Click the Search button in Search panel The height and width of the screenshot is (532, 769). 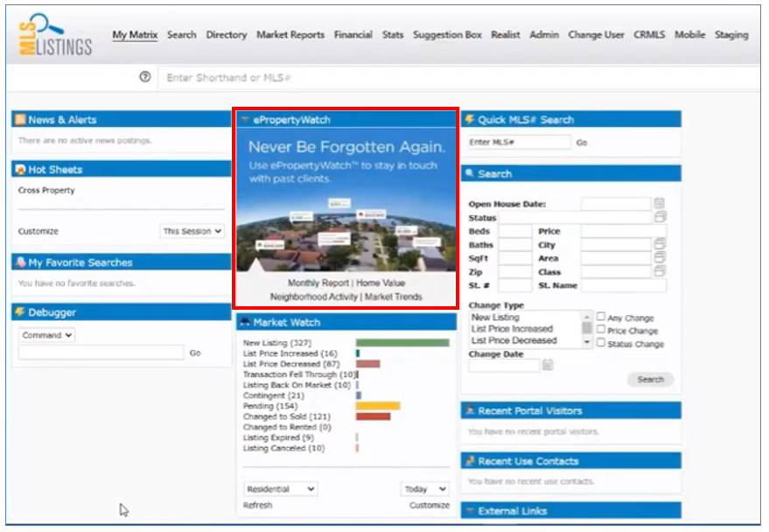(x=650, y=380)
